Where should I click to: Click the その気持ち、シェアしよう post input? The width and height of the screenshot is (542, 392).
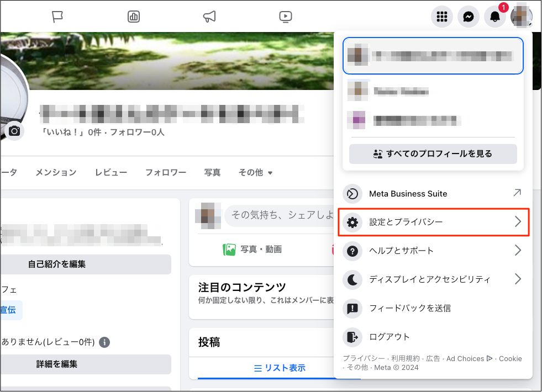coord(280,215)
